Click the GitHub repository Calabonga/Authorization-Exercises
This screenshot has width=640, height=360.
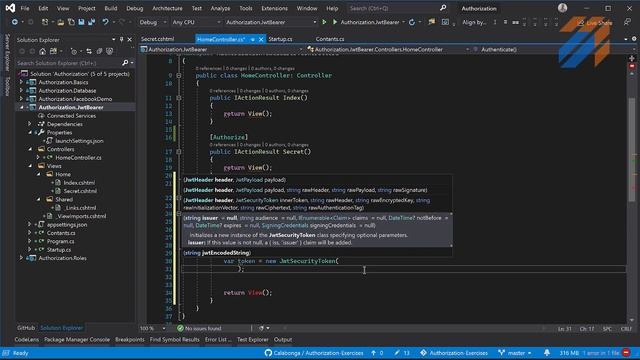pyautogui.click(x=313, y=353)
